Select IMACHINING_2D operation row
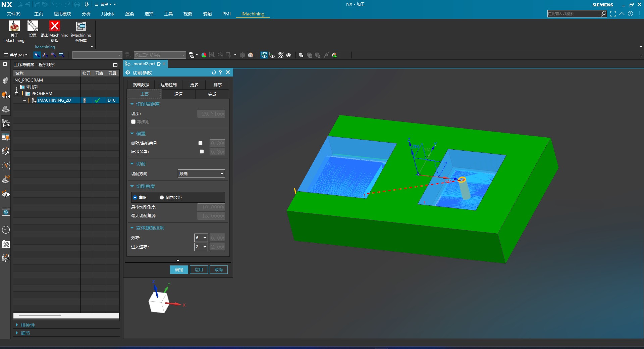Screen dimensions: 644x349 tap(66, 100)
